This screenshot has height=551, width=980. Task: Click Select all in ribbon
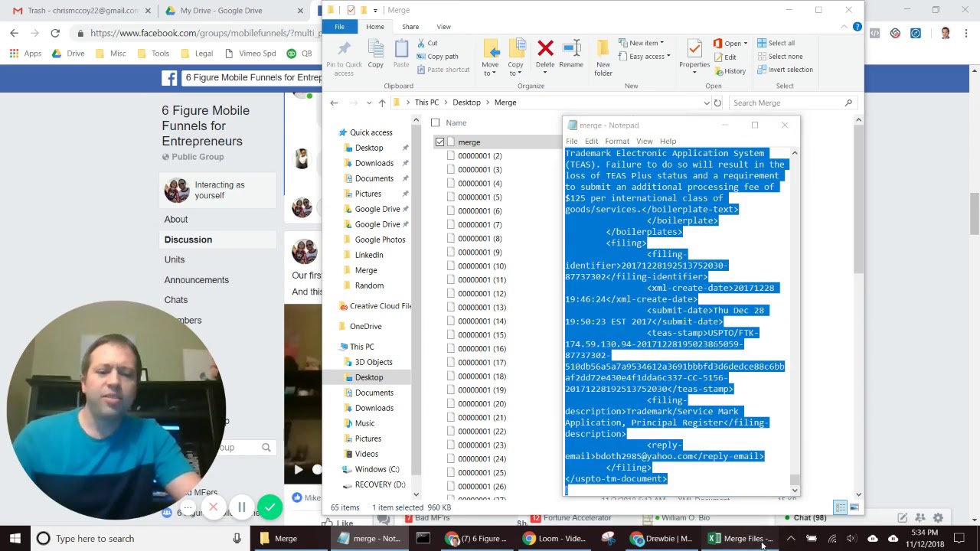tap(776, 43)
